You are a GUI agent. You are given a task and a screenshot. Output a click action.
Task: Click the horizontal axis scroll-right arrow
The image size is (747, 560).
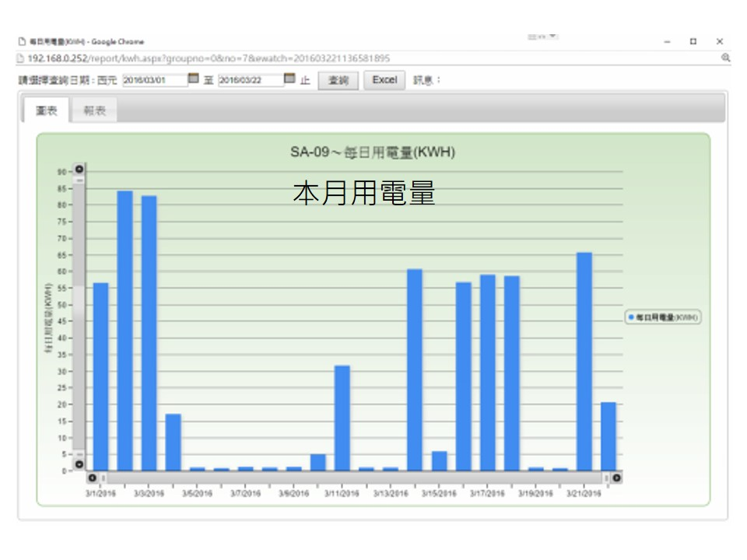pyautogui.click(x=616, y=478)
